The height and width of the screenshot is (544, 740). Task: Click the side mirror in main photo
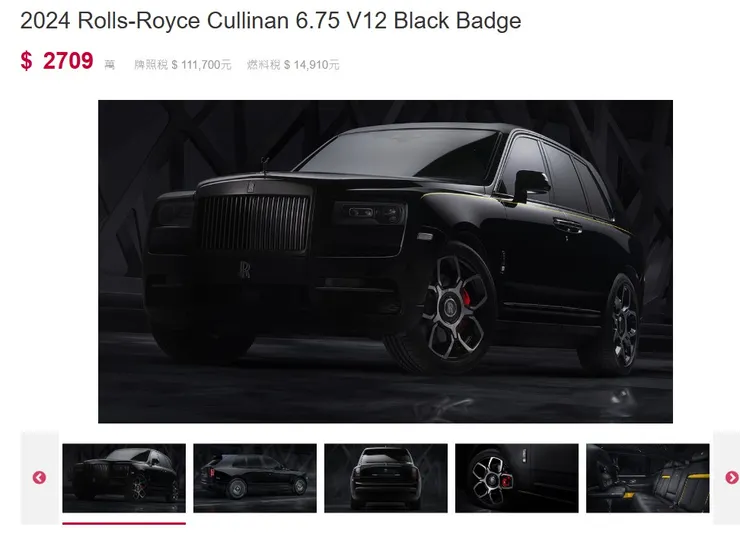click(531, 184)
